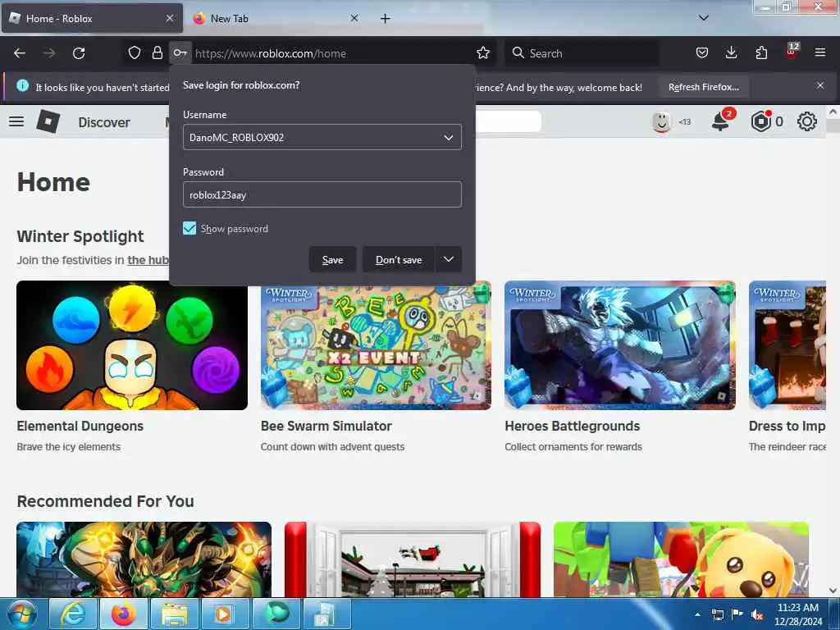The width and height of the screenshot is (840, 630).
Task: Open the Discover menu item
Action: [x=104, y=122]
